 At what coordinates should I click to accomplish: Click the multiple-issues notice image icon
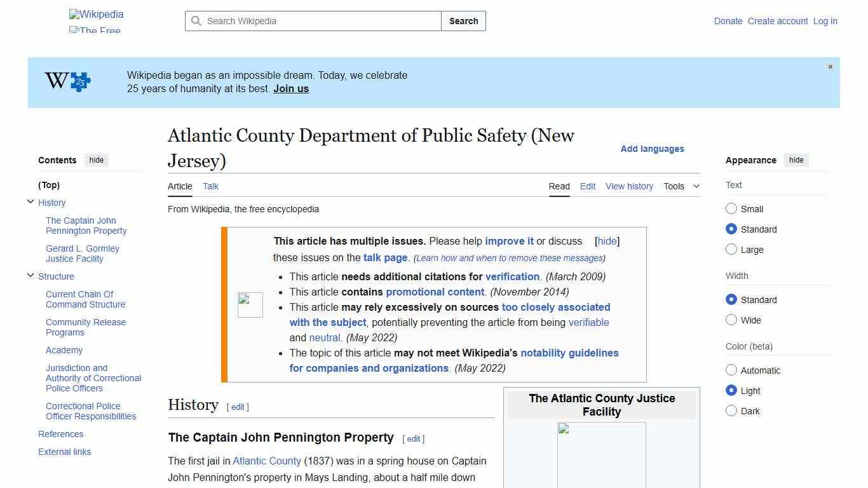(250, 304)
